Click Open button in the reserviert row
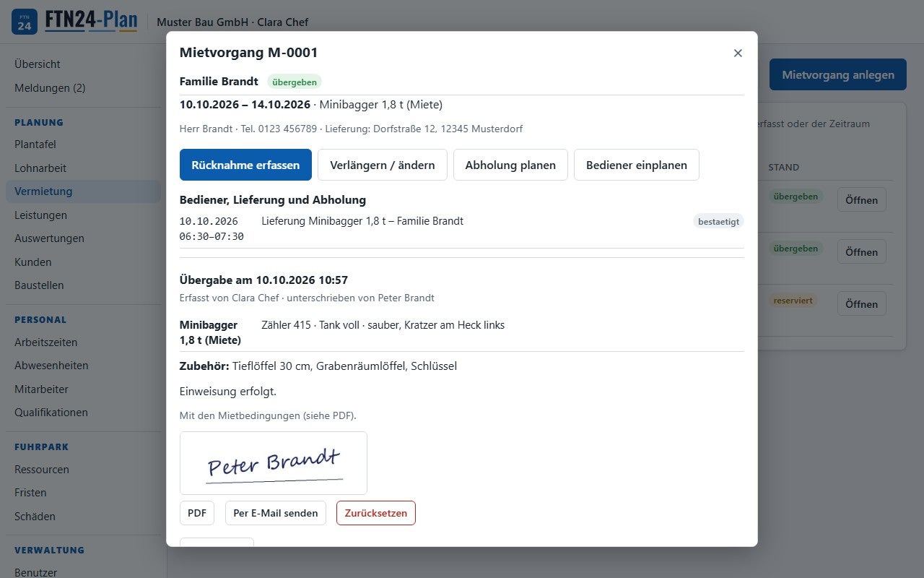This screenshot has width=924, height=578. click(861, 304)
